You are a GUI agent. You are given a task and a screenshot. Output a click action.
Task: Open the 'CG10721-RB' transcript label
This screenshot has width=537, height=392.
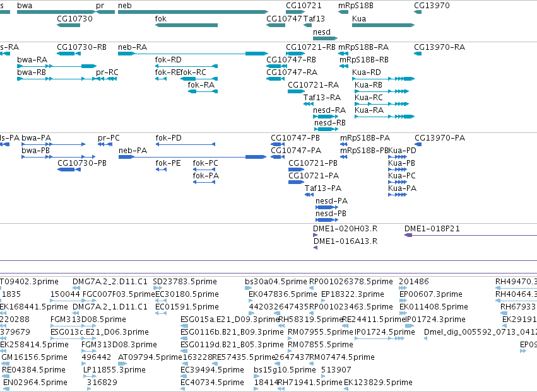click(x=310, y=47)
